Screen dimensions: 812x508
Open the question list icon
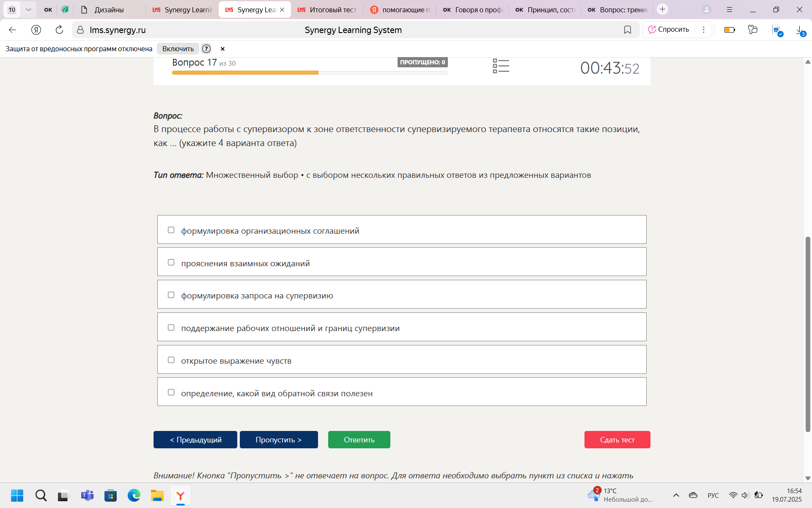tap(501, 66)
